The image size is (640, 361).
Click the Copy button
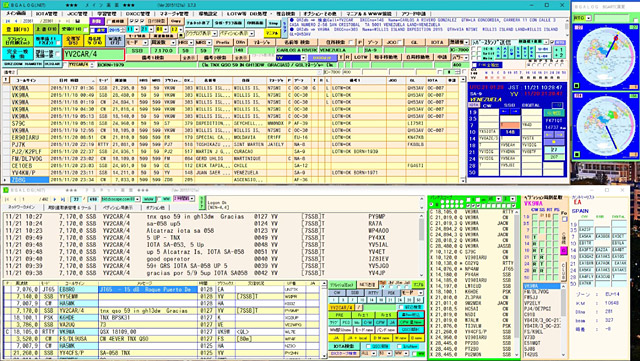(x=176, y=21)
